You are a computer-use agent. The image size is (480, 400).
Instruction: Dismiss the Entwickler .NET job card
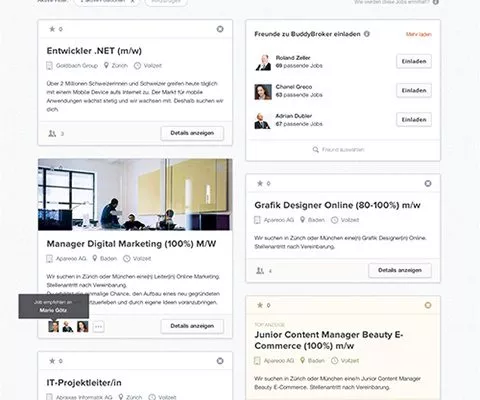tap(220, 29)
